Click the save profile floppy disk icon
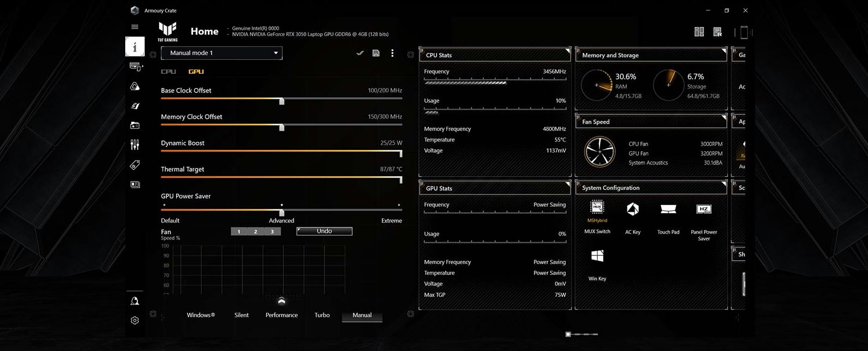Viewport: 868px width, 351px height. (376, 53)
